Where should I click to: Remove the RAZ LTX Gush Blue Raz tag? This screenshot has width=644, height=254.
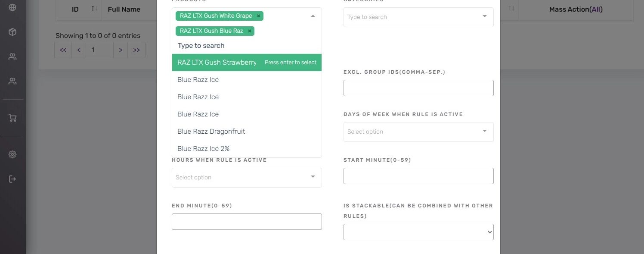249,31
